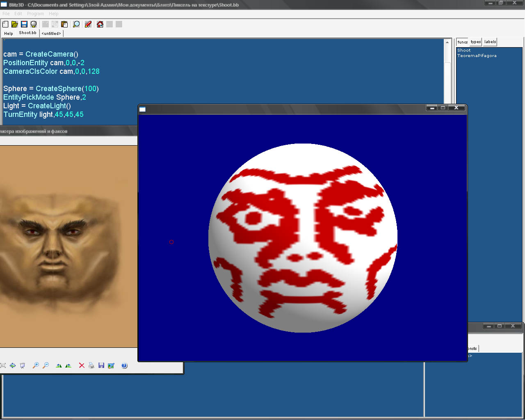Switch to the <untitled> tab

click(x=51, y=34)
